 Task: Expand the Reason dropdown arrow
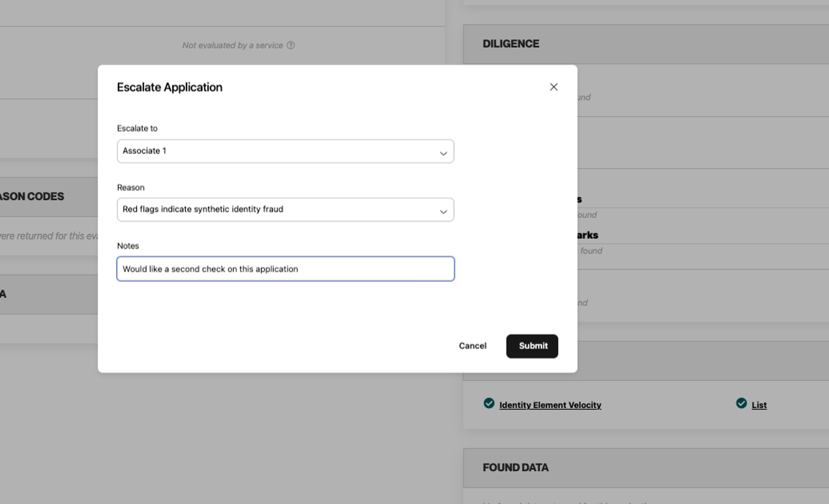(x=443, y=212)
